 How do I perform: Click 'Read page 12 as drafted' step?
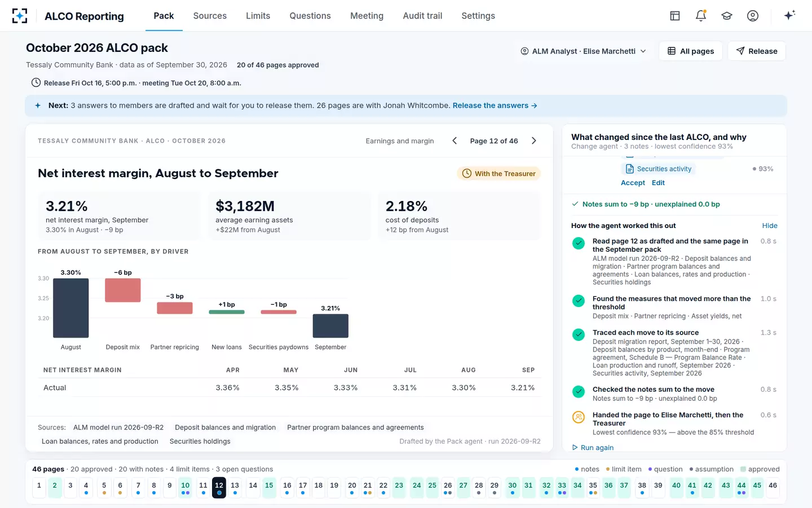674,261
